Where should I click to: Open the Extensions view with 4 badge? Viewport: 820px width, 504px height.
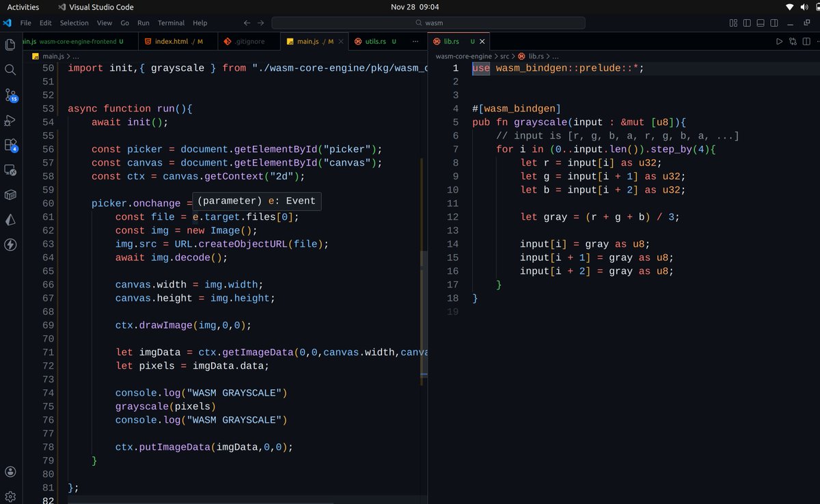10,145
